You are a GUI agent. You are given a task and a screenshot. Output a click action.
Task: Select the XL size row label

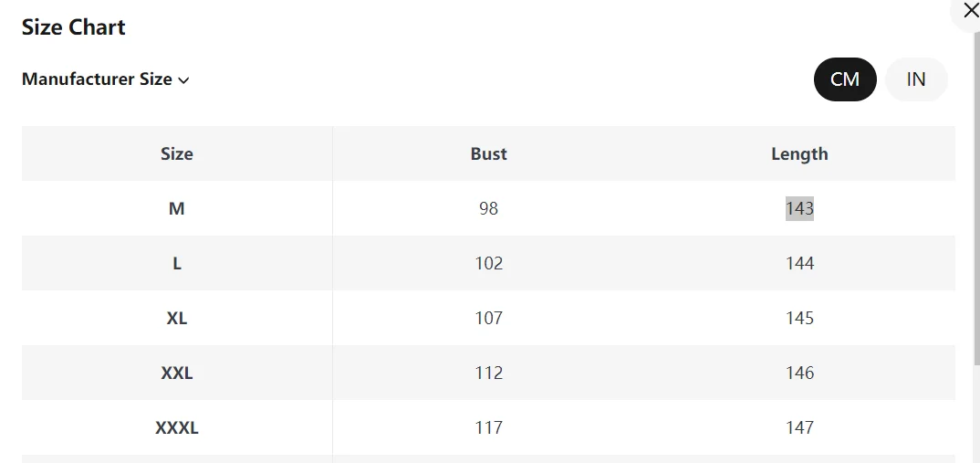(177, 318)
